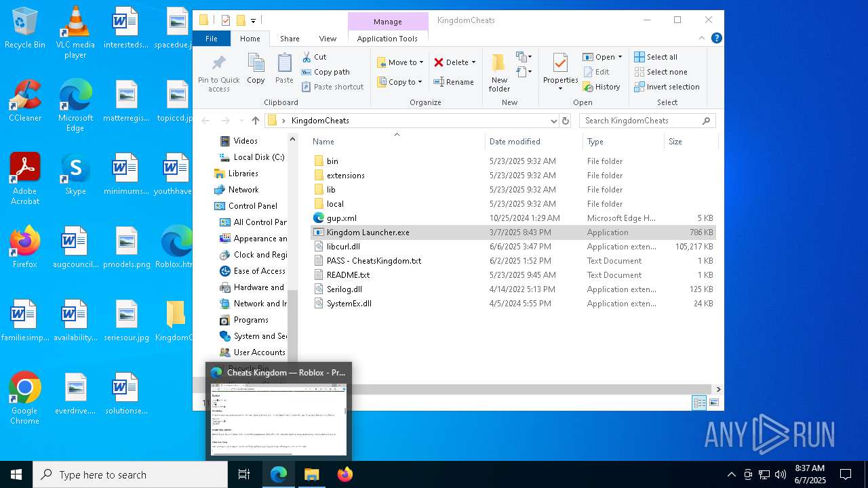Collapse the ribbon with the chevron
868x488 pixels.
pos(702,39)
